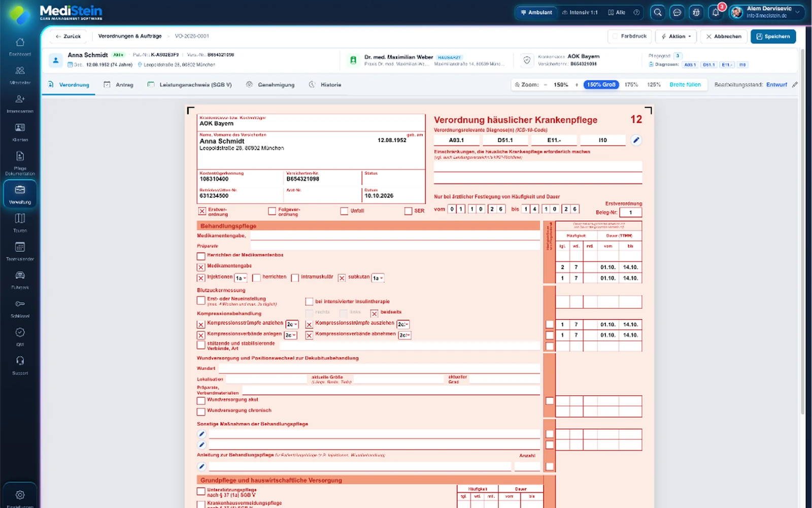Click pencil icon next to diagnosis codes

(x=636, y=140)
